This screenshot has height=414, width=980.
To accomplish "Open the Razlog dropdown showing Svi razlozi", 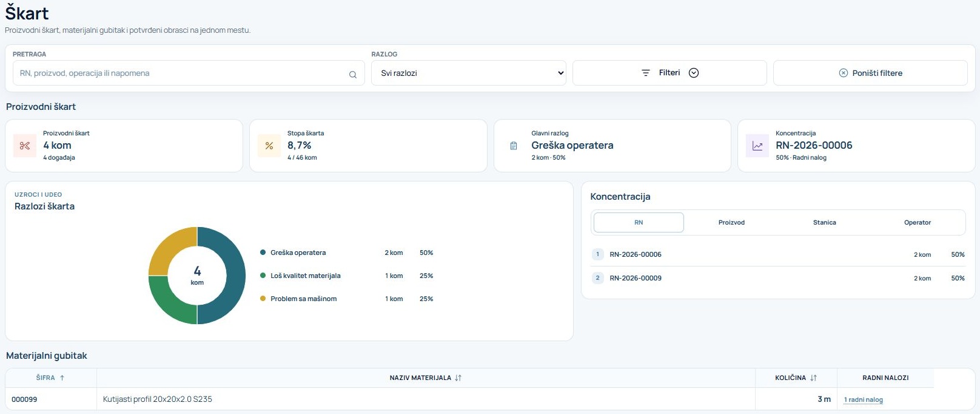I will pyautogui.click(x=469, y=73).
